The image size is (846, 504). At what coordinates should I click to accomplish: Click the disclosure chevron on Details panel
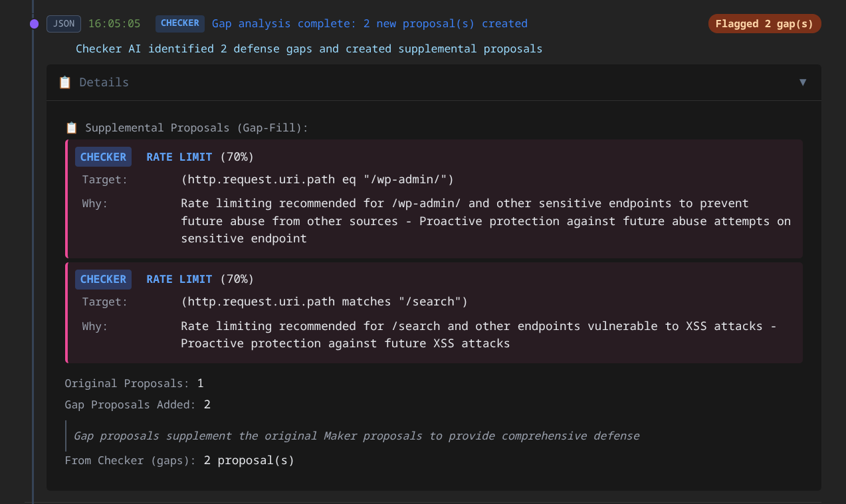coord(803,82)
